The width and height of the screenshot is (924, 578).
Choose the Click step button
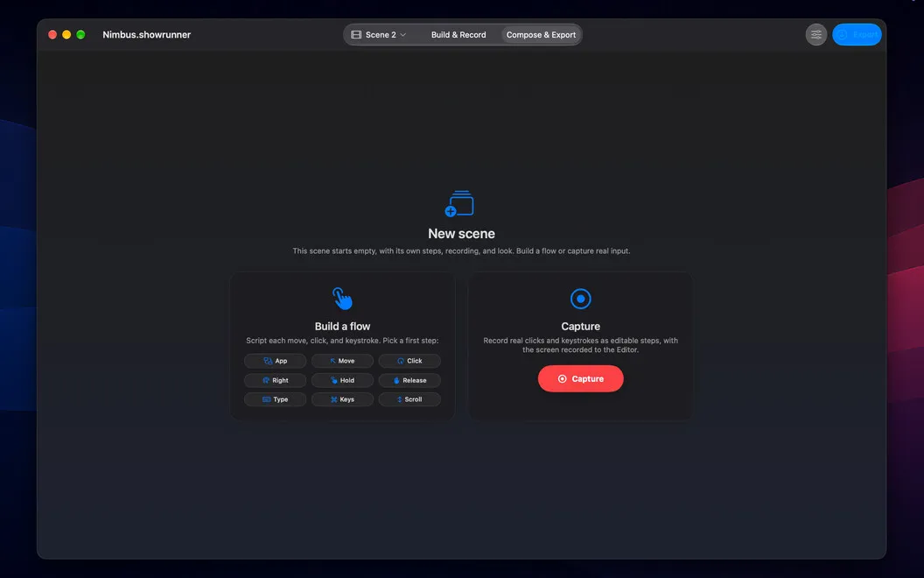(x=409, y=361)
